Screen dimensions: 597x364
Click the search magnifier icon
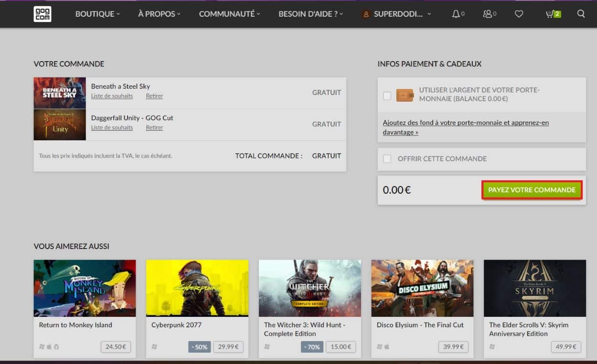(581, 14)
